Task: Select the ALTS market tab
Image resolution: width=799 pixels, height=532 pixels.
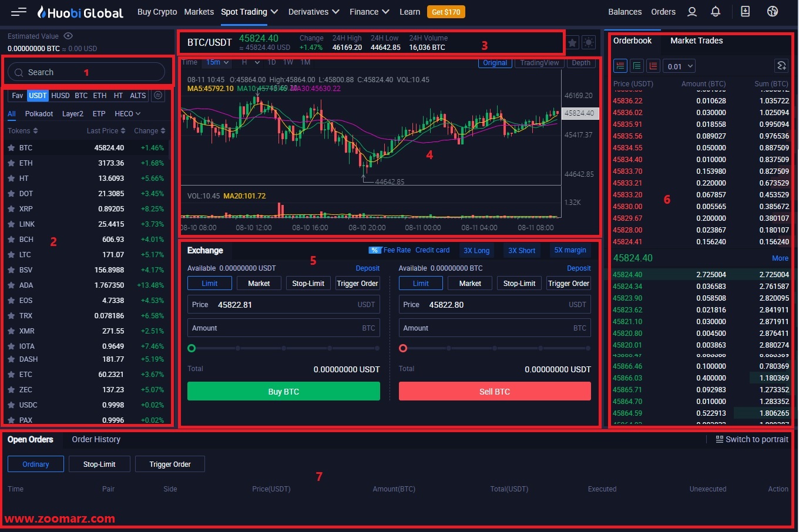Action: pyautogui.click(x=138, y=96)
